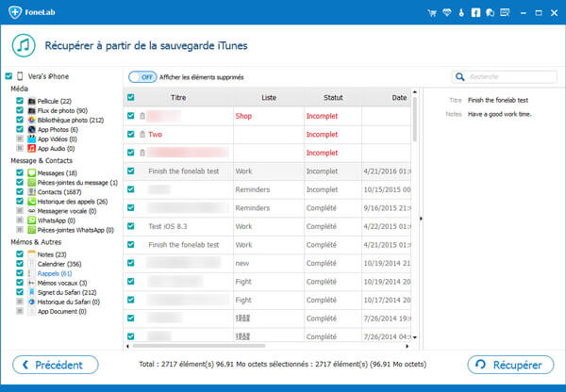The width and height of the screenshot is (566, 392).
Task: Click the Flux de photo icon
Action: [x=32, y=110]
